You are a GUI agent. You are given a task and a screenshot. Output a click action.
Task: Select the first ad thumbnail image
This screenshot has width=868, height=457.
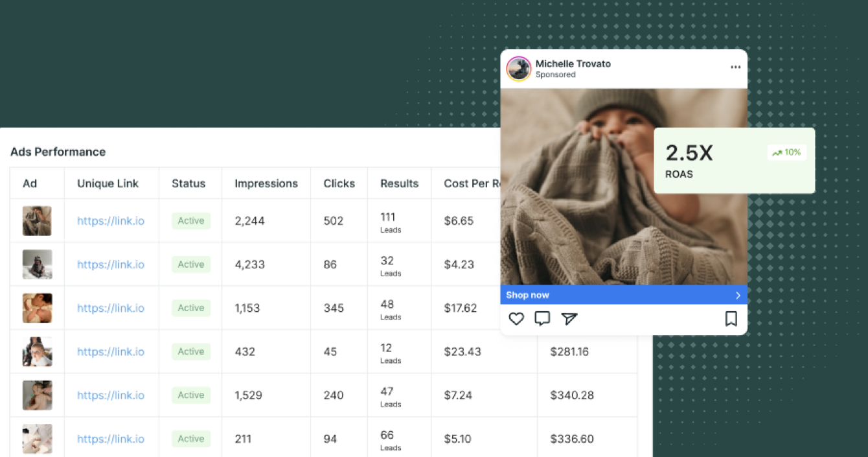tap(37, 221)
